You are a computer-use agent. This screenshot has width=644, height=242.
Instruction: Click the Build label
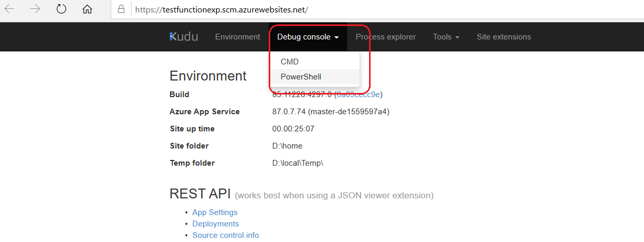click(179, 95)
